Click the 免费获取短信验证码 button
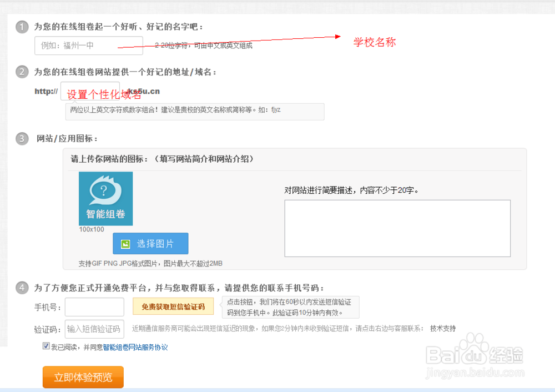The image size is (555, 392). point(173,306)
